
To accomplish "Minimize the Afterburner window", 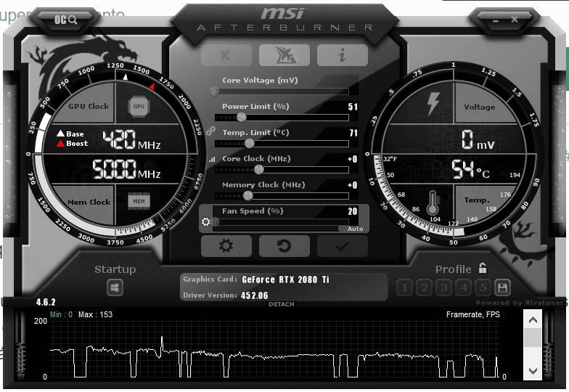I will click(495, 20).
